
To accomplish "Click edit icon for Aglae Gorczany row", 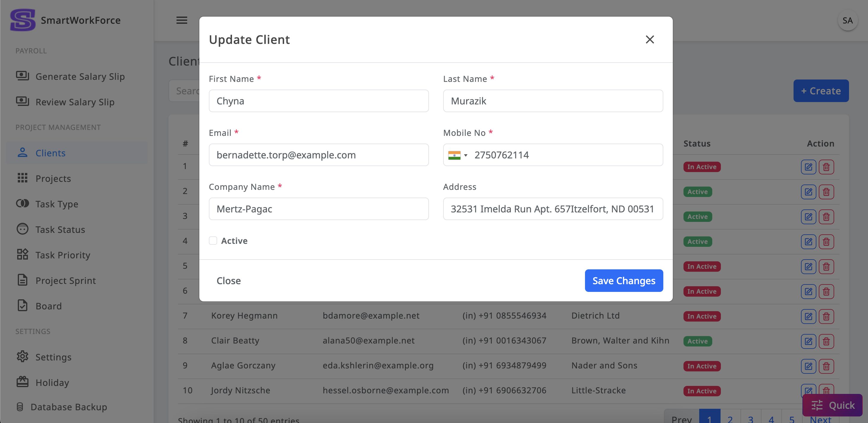I will point(808,366).
